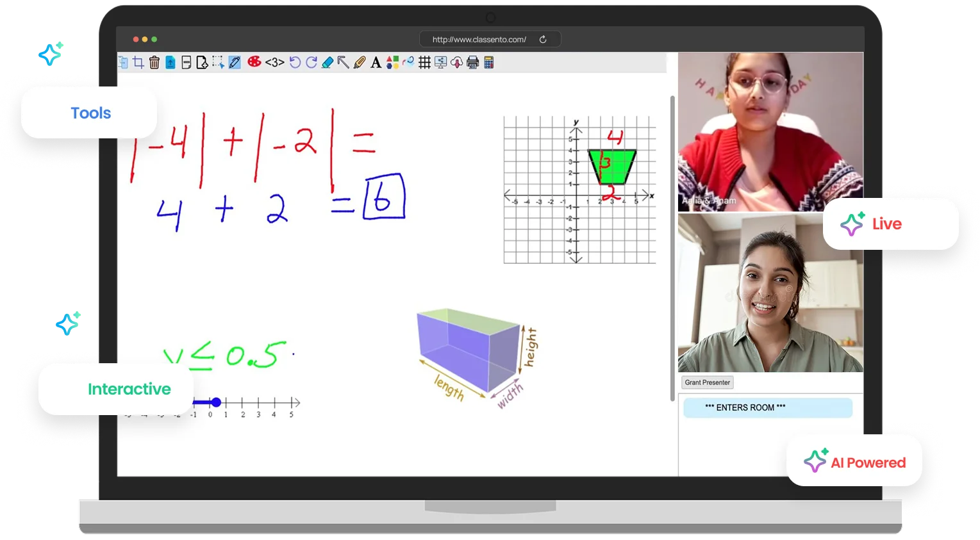
Task: Toggle the pencil drawing tool
Action: [235, 62]
